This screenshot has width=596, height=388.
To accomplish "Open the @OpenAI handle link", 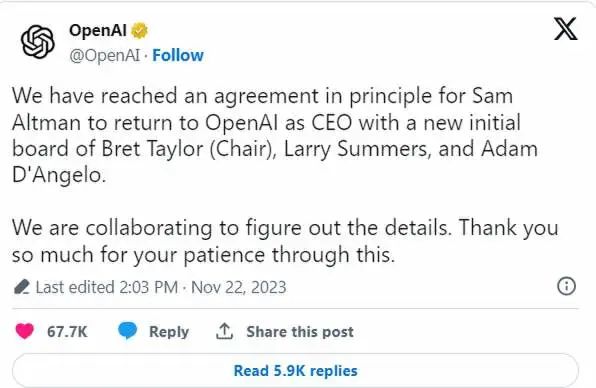I will click(105, 55).
